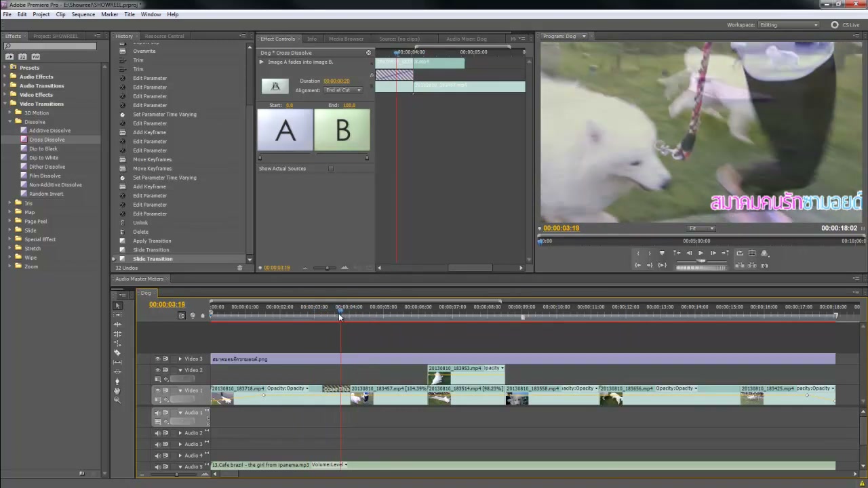Switch to the Resource Central tab
The height and width of the screenshot is (488, 868).
(164, 36)
